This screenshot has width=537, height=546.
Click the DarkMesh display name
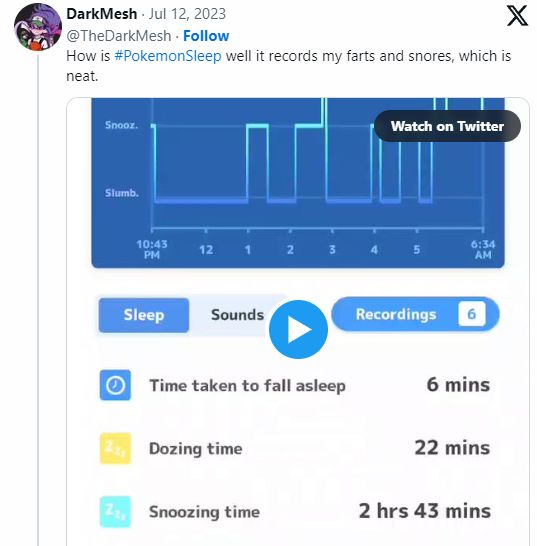point(102,14)
